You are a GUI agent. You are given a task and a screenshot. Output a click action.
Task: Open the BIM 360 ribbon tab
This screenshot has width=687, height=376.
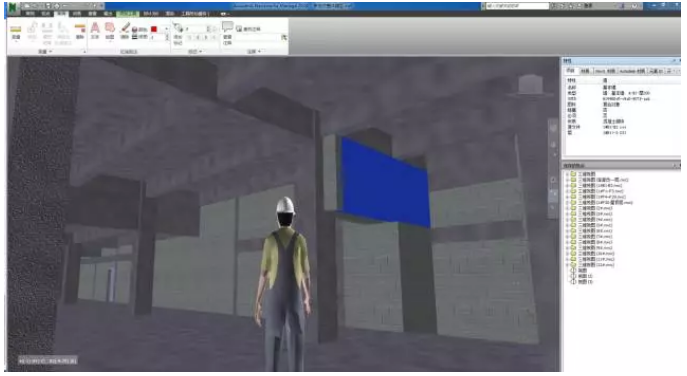tap(150, 14)
